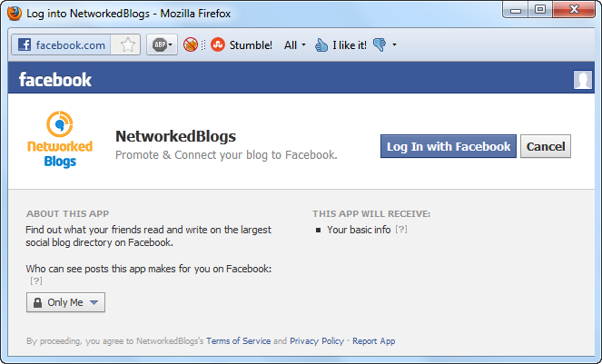Click the profile silhouette icon in Facebook header

pos(582,80)
